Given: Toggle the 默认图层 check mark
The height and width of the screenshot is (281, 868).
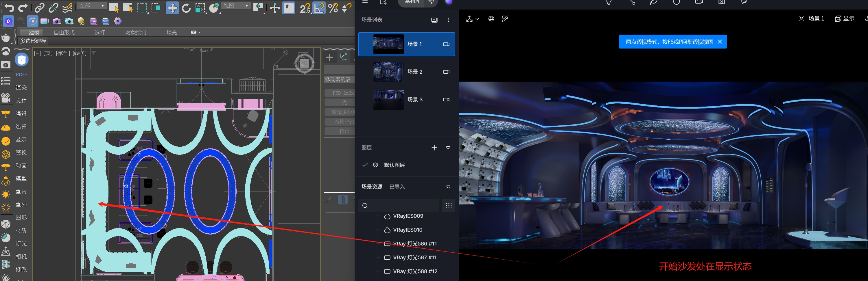Looking at the screenshot, I should click(x=365, y=165).
